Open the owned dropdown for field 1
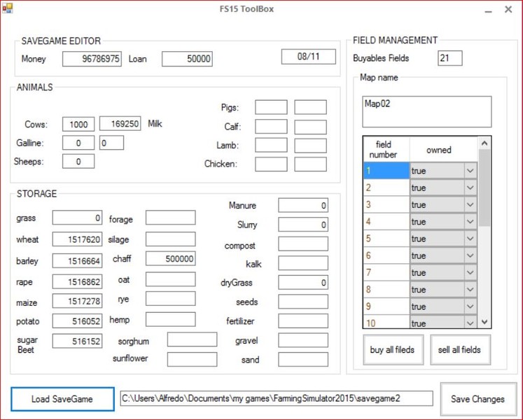Screen dimensions: 523x420 [470, 171]
